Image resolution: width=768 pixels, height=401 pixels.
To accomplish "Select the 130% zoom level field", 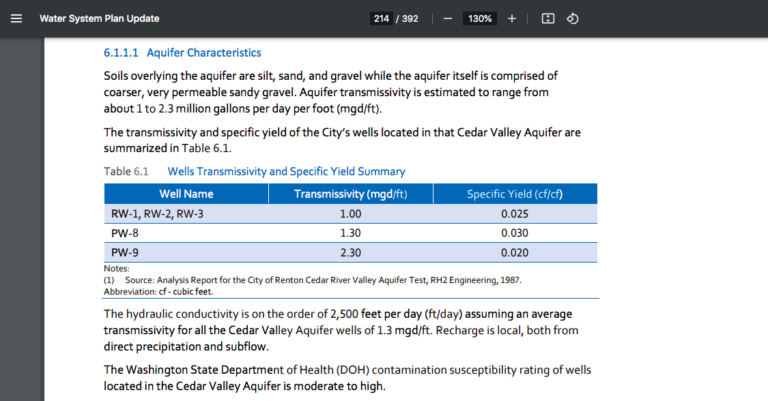I will coord(479,18).
